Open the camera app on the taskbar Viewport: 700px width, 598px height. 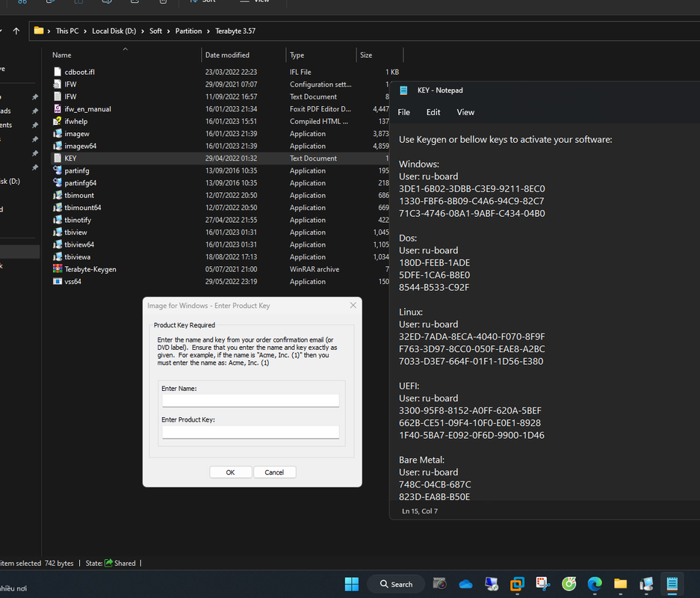pos(440,584)
